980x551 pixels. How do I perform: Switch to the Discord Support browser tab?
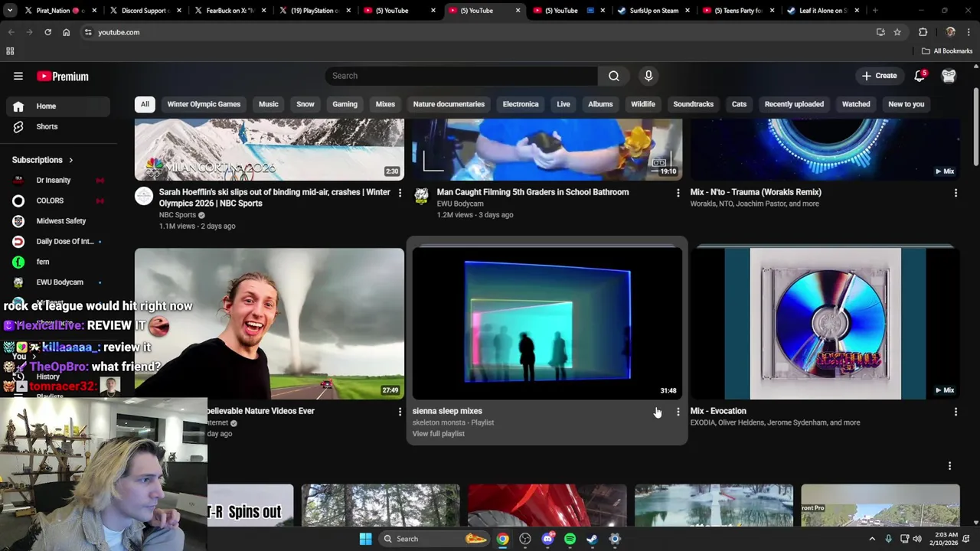point(145,11)
